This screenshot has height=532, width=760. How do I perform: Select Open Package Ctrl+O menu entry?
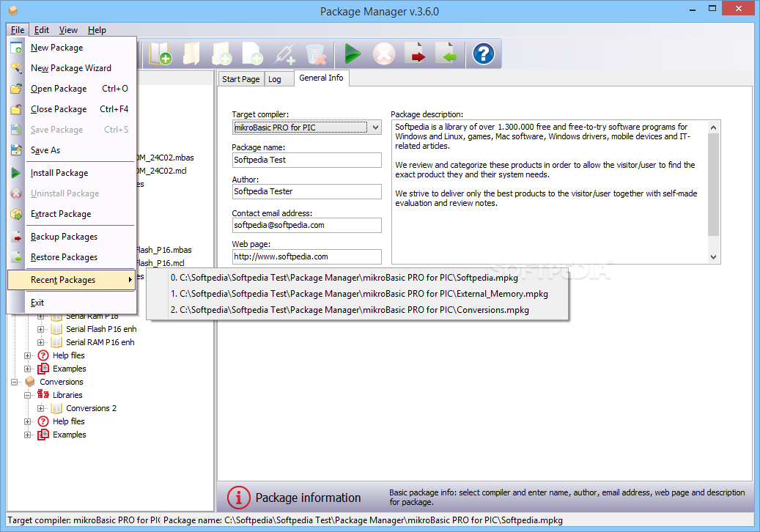[72, 89]
